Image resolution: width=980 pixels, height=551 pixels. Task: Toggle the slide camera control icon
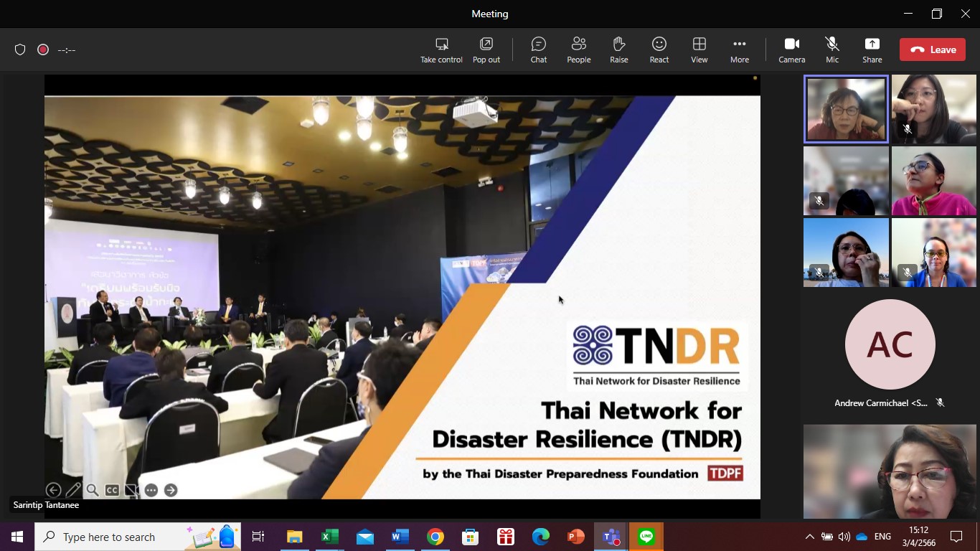click(x=131, y=490)
